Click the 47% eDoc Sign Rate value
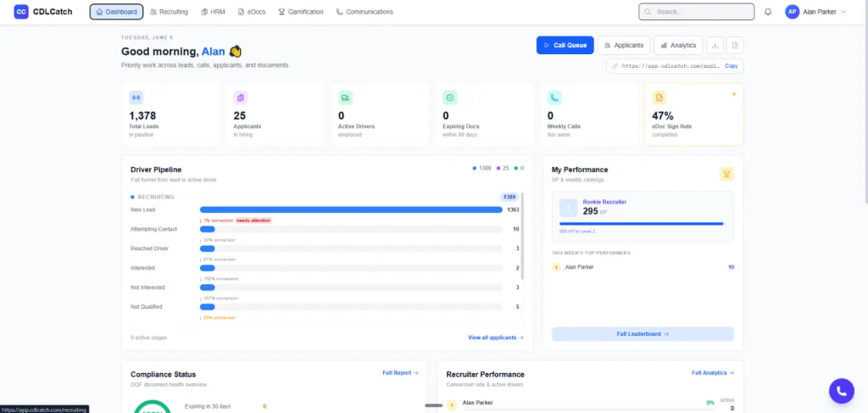This screenshot has width=868, height=413. 663,115
